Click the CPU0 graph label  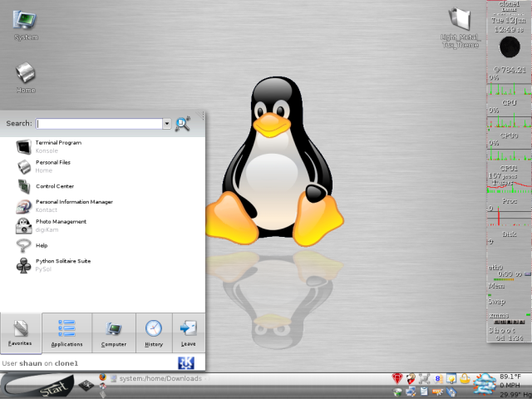[x=509, y=135]
